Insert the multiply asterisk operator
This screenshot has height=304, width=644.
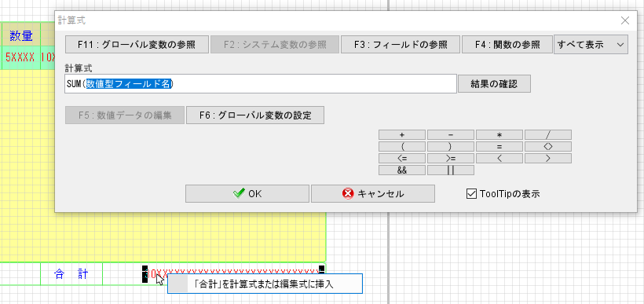(x=499, y=135)
